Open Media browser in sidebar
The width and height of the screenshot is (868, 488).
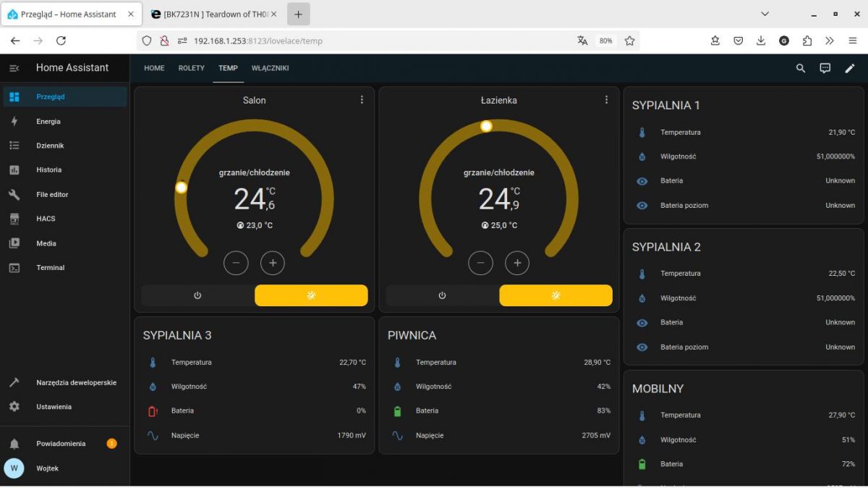tap(65, 243)
